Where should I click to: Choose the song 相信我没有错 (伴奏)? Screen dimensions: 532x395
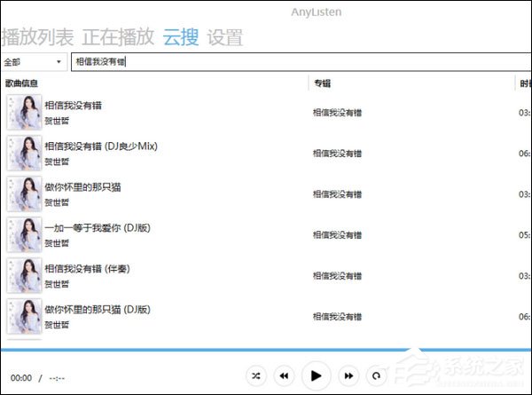[87, 268]
